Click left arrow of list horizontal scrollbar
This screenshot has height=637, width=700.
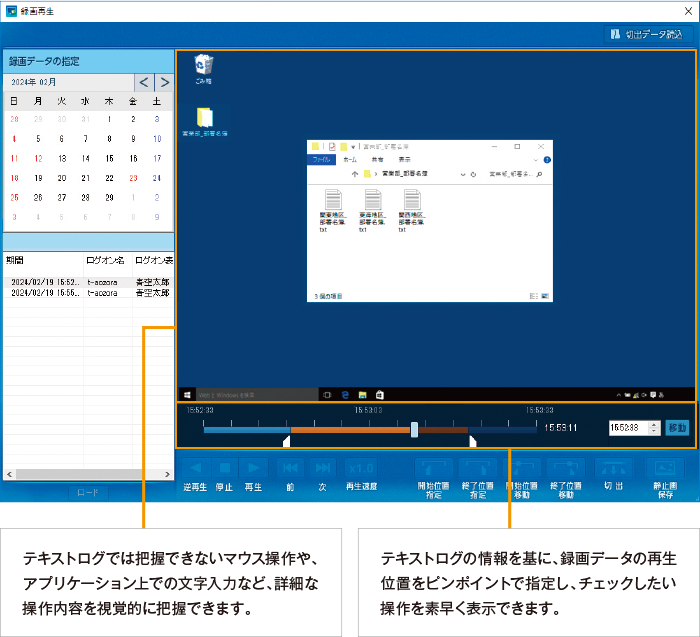pyautogui.click(x=9, y=474)
